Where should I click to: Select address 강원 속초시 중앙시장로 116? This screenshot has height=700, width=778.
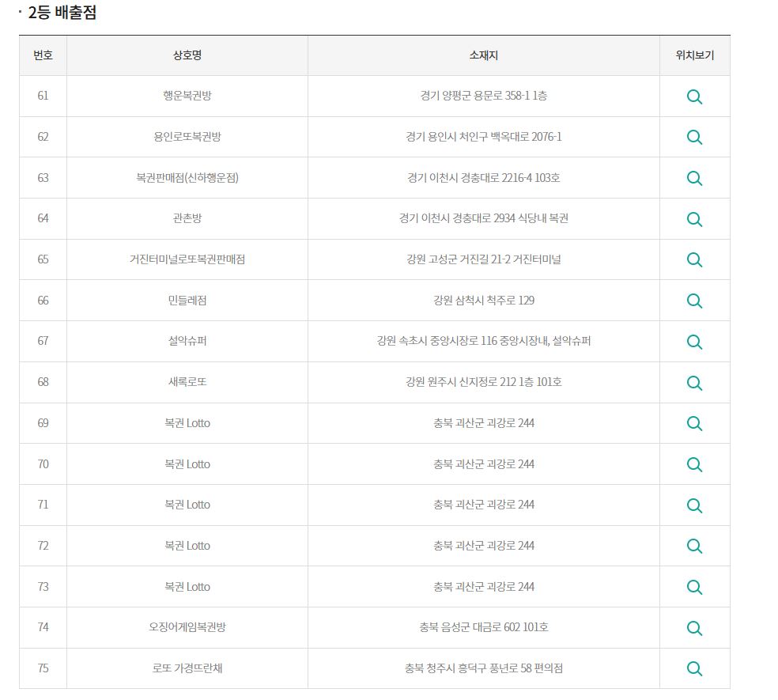coord(436,341)
